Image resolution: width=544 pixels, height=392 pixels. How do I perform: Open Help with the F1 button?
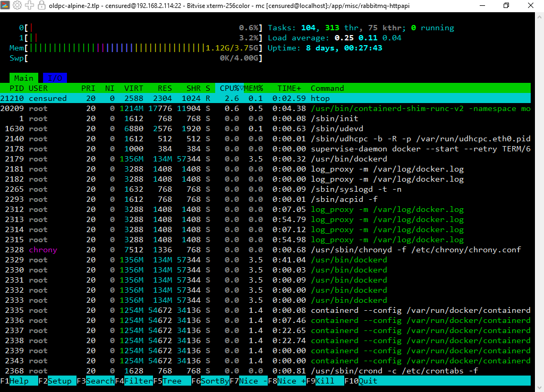point(19,381)
